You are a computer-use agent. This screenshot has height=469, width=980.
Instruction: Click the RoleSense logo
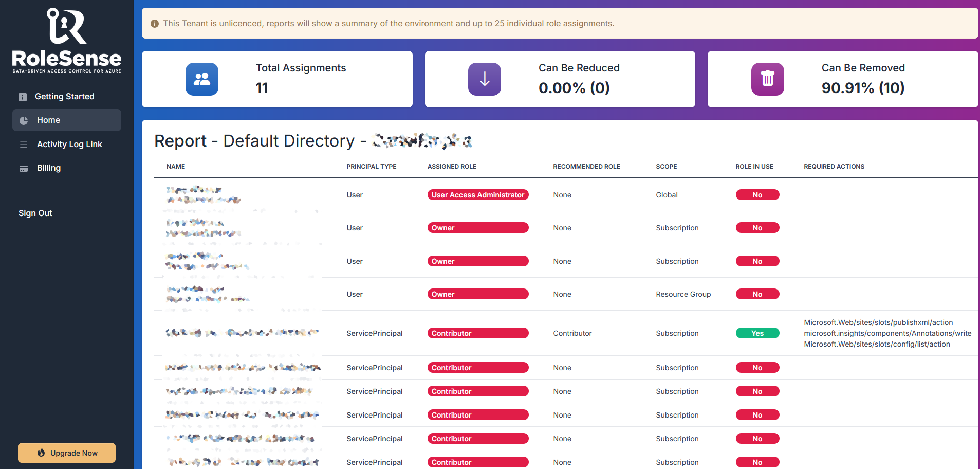pos(67,40)
